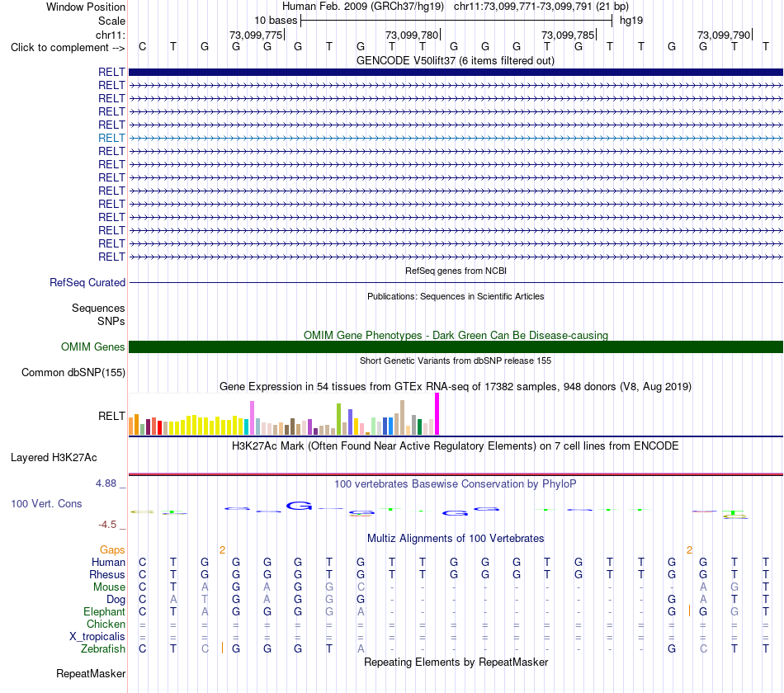Select the Window Position label
Viewport: 784px width, 693px height.
[x=86, y=7]
